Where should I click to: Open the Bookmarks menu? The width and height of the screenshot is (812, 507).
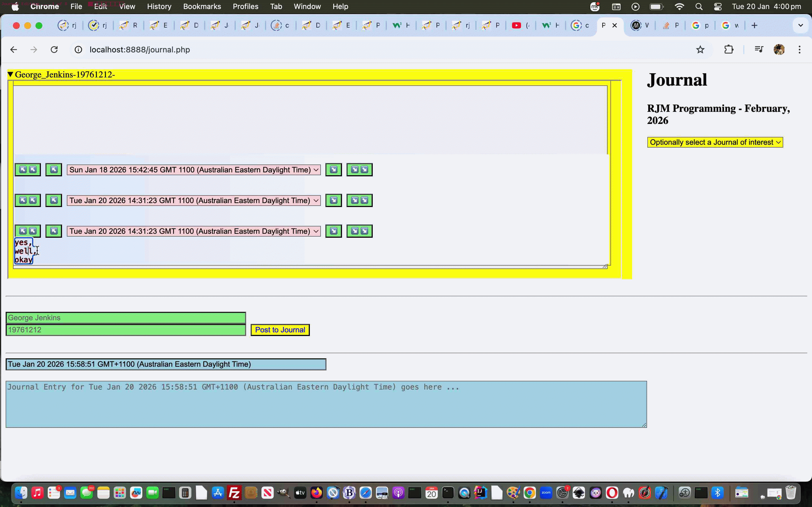pyautogui.click(x=202, y=6)
